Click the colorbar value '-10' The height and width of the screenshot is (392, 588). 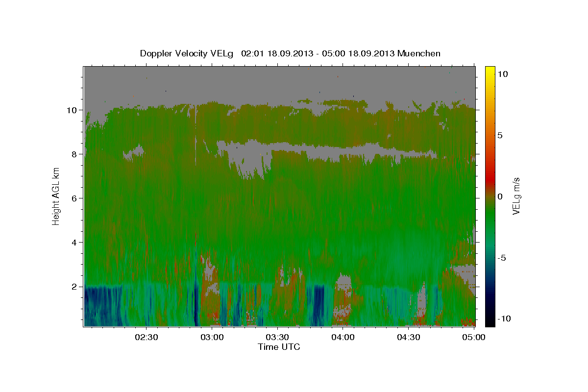505,319
